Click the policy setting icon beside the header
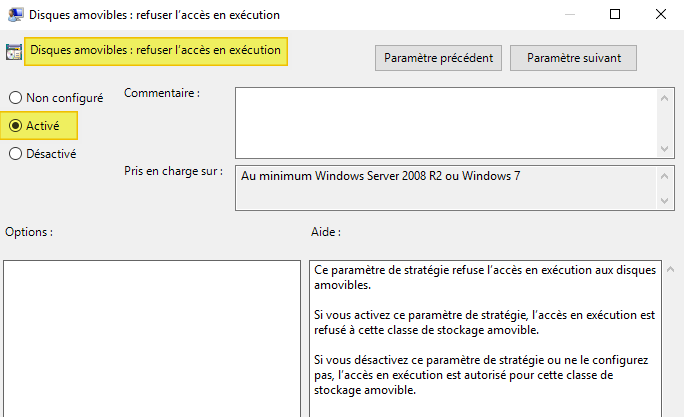Viewport: 684px width, 417px height. click(14, 52)
